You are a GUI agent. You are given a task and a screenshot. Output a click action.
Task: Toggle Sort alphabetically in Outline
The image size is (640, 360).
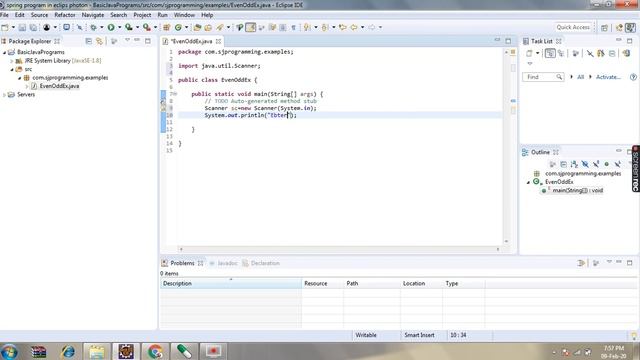pos(574,164)
